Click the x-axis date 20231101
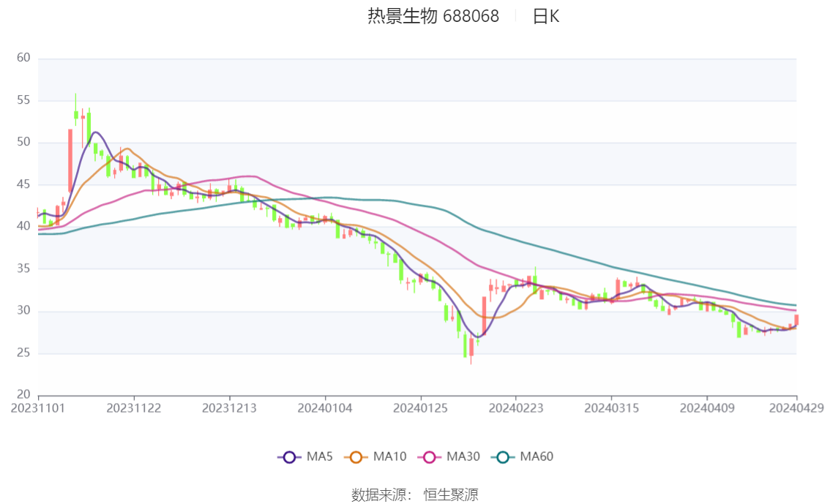This screenshot has width=830, height=504. (38, 408)
